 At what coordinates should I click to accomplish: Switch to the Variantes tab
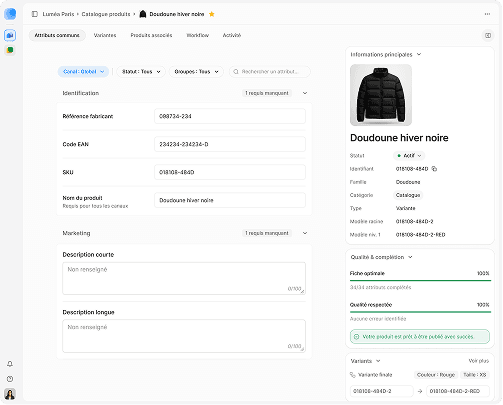click(x=105, y=35)
